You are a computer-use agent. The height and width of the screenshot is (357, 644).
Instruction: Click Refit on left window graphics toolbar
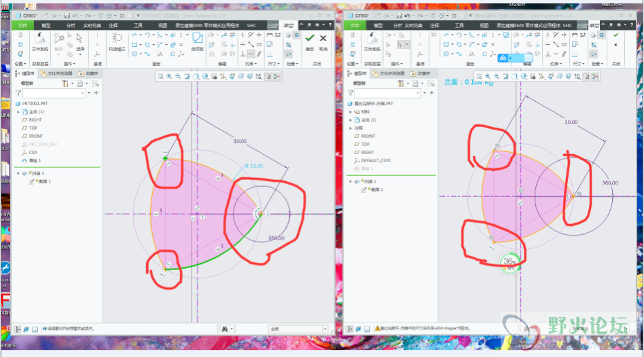click(160, 76)
